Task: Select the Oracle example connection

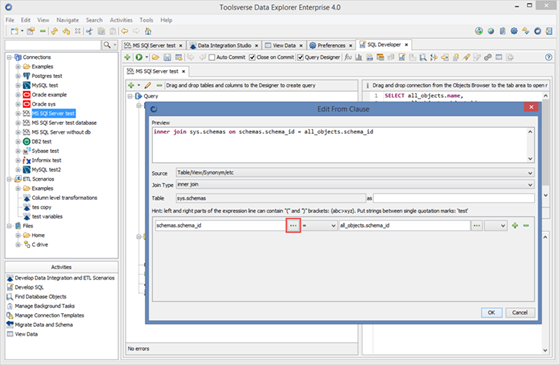Action: (49, 95)
